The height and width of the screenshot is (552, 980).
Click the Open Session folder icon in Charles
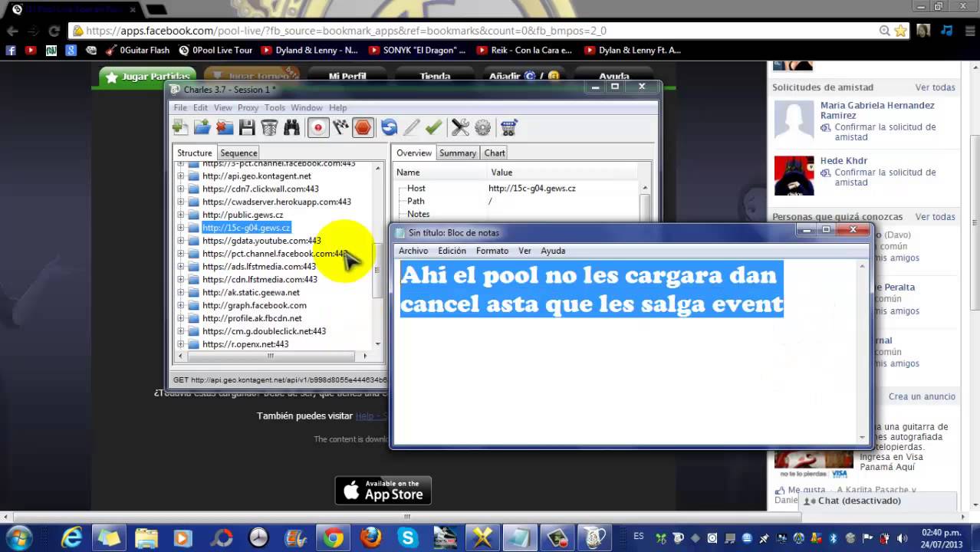(x=202, y=127)
